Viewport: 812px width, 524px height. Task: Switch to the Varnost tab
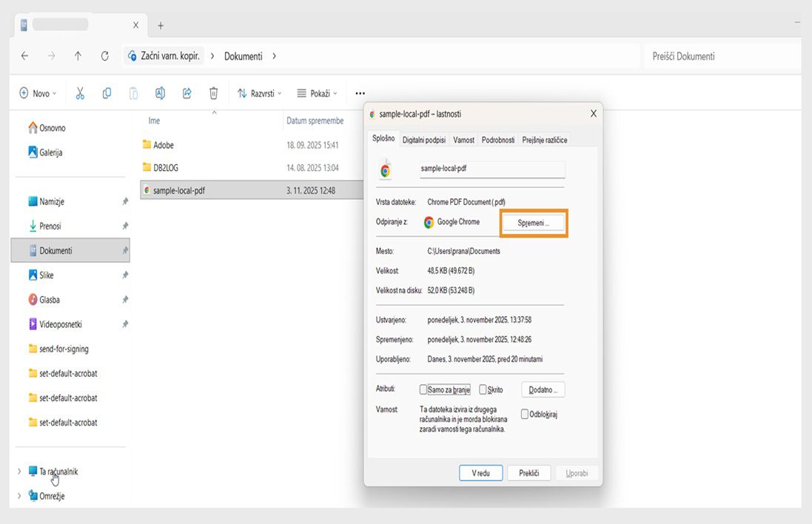pos(463,140)
